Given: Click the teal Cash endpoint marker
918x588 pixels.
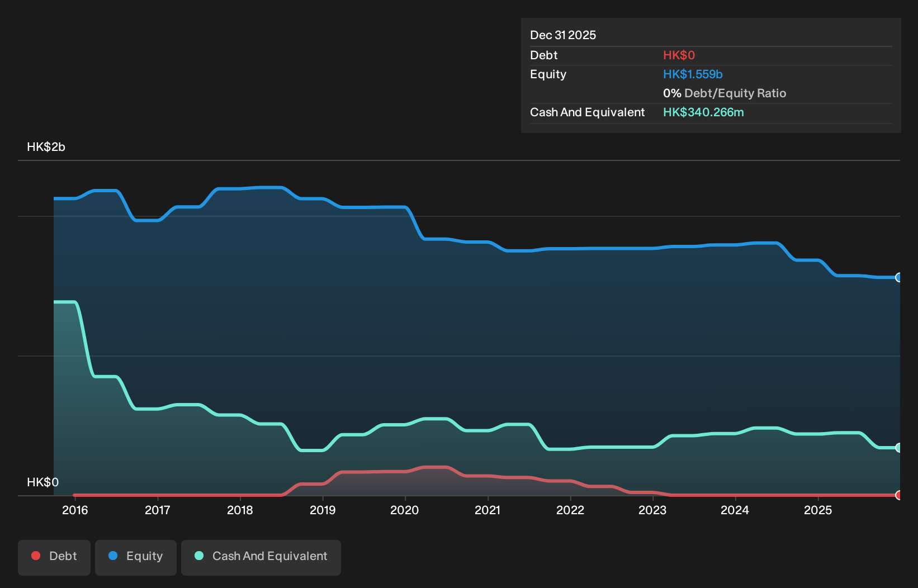Looking at the screenshot, I should click(x=898, y=448).
